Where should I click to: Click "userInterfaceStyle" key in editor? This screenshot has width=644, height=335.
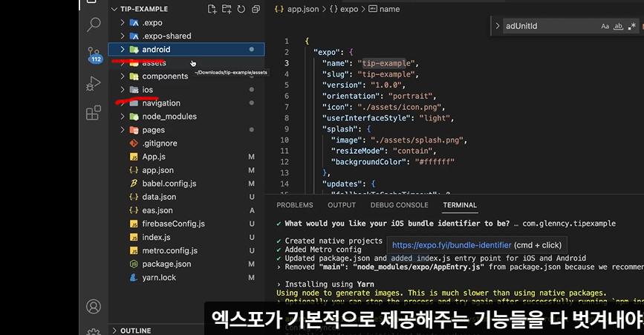click(x=366, y=118)
